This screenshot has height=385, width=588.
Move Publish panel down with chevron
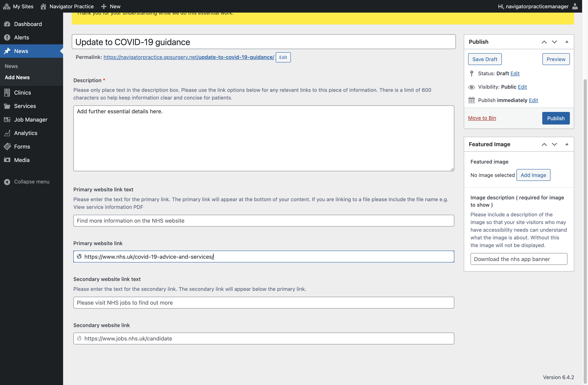tap(554, 42)
